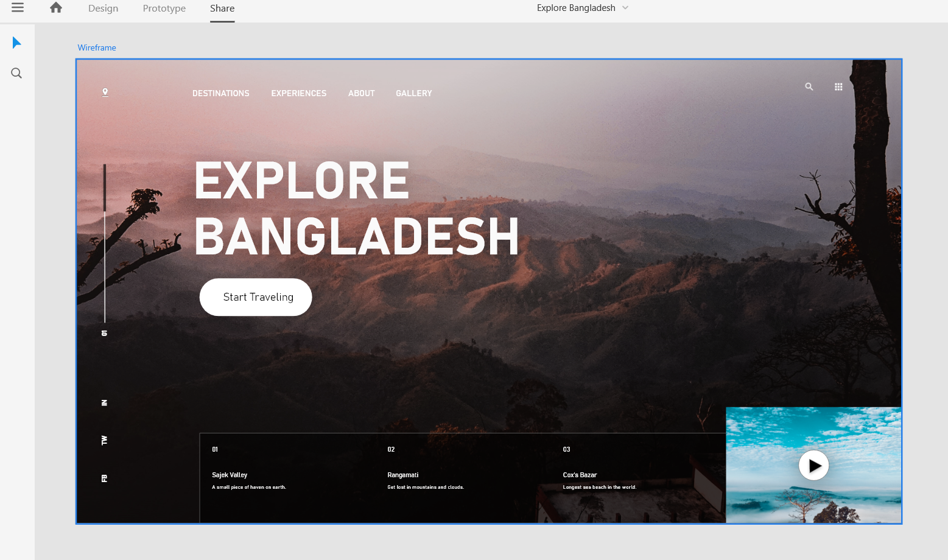This screenshot has height=560, width=948.
Task: Switch to the Prototype tab
Action: click(164, 9)
